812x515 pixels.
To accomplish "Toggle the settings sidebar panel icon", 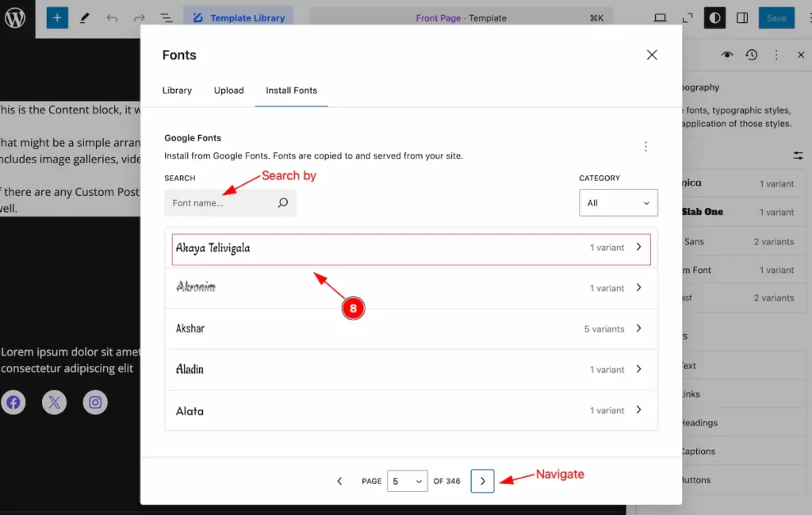I will click(742, 18).
